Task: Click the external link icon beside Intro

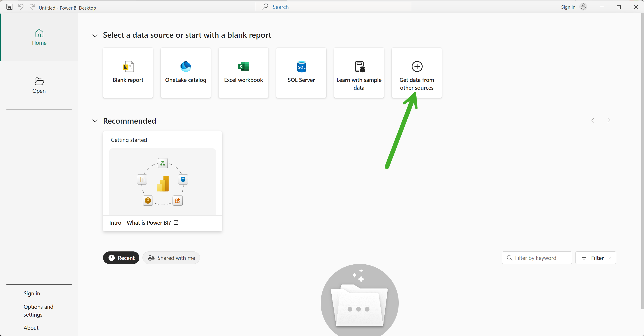Action: point(176,222)
